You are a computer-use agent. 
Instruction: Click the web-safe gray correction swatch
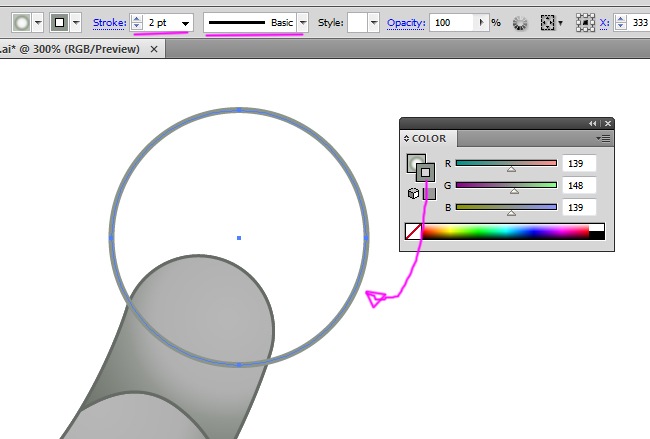click(x=429, y=194)
